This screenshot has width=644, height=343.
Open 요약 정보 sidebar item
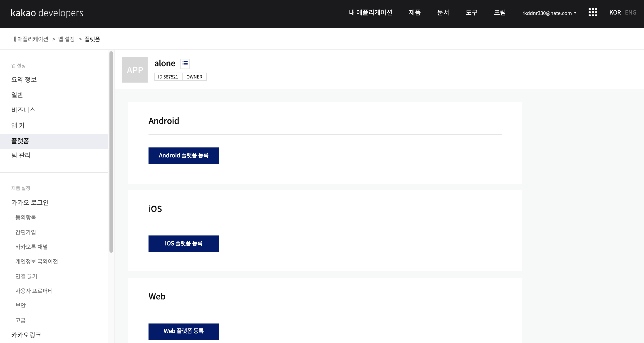(24, 80)
